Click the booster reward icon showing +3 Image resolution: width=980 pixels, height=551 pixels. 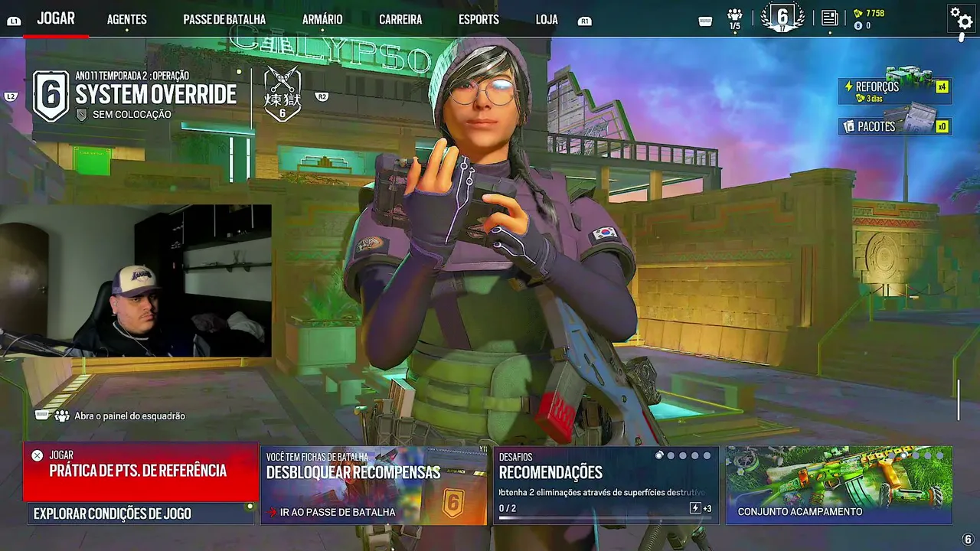point(695,508)
